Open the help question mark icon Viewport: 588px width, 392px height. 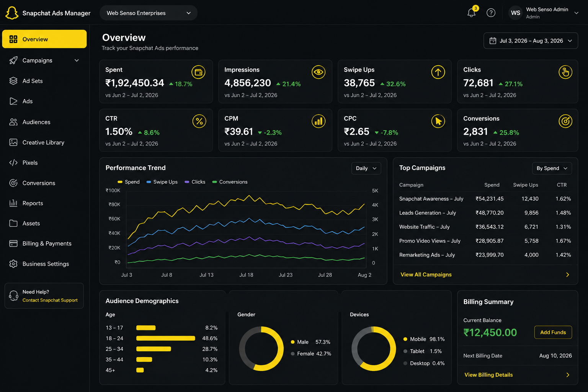(491, 13)
